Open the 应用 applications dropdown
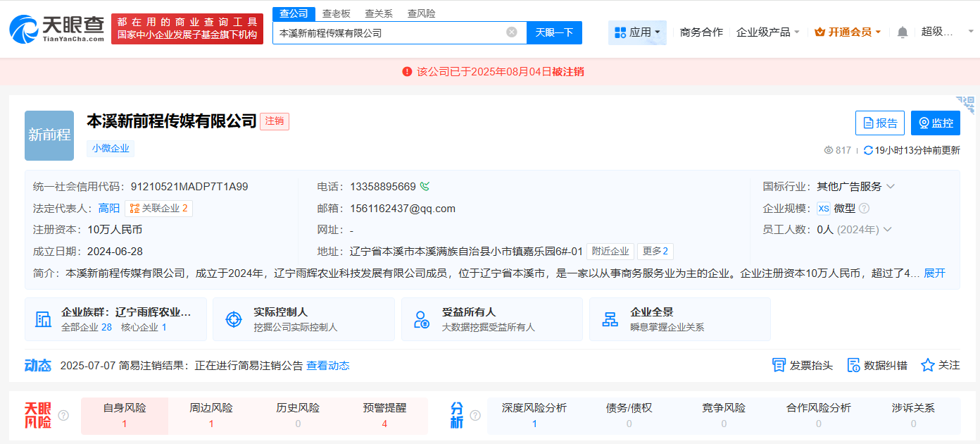This screenshot has width=980, height=444. [637, 32]
